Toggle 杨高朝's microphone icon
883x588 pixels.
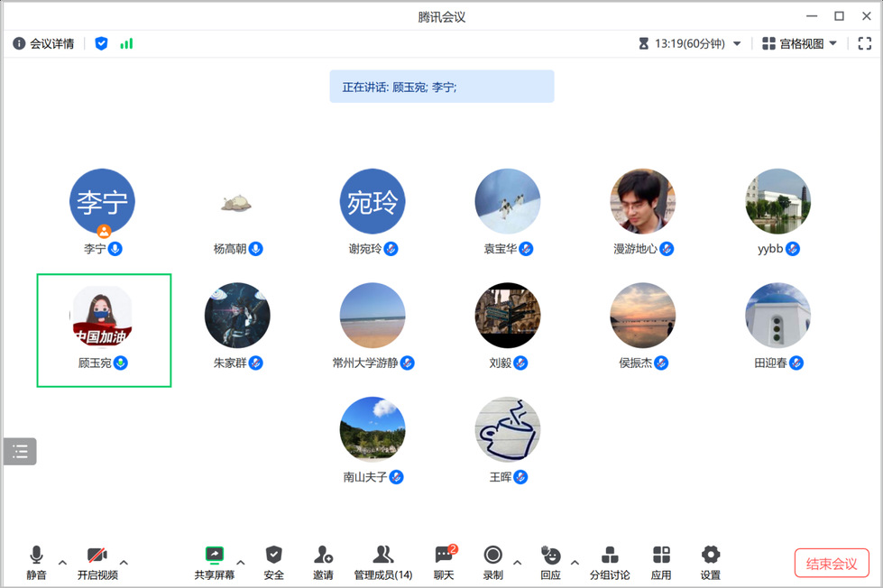[255, 248]
